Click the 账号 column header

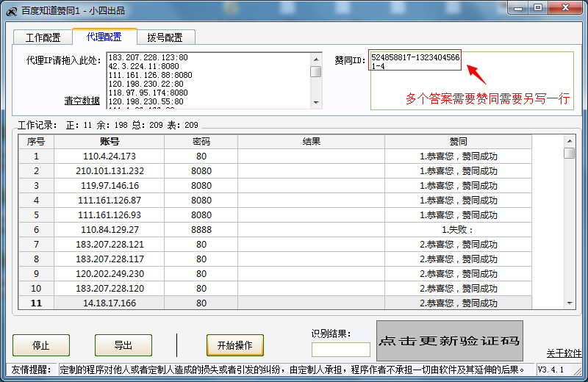click(x=110, y=141)
